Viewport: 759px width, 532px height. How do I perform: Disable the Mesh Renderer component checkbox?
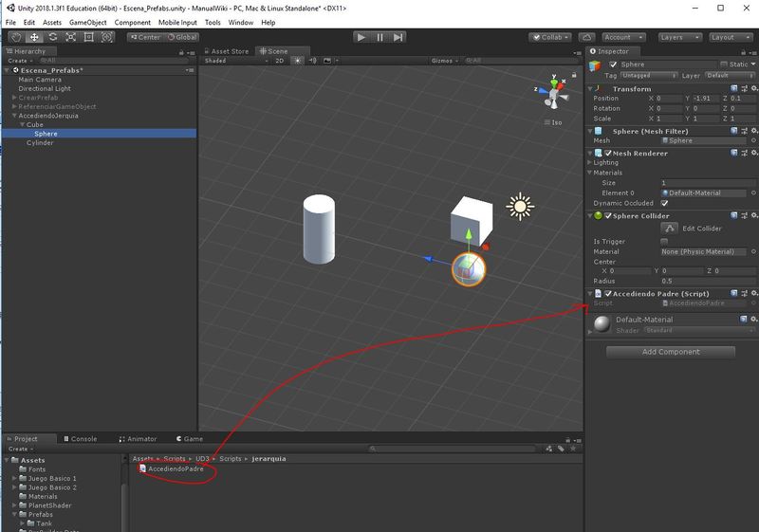[x=608, y=154]
